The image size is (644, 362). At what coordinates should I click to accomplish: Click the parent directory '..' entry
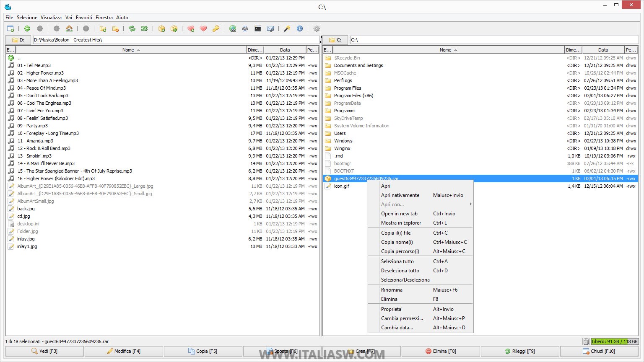click(162, 58)
